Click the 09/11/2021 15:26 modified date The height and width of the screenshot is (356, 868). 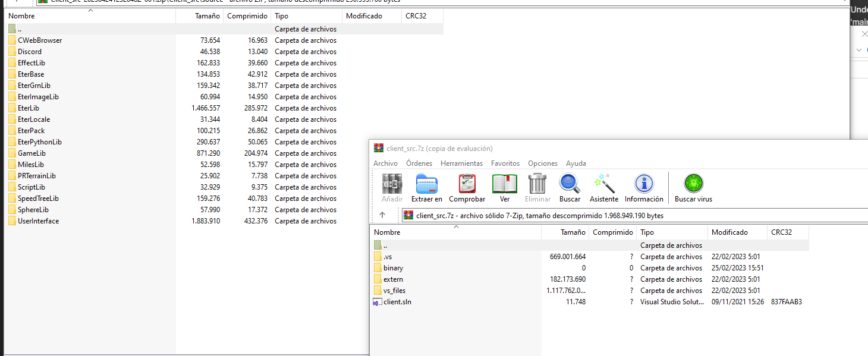point(737,302)
